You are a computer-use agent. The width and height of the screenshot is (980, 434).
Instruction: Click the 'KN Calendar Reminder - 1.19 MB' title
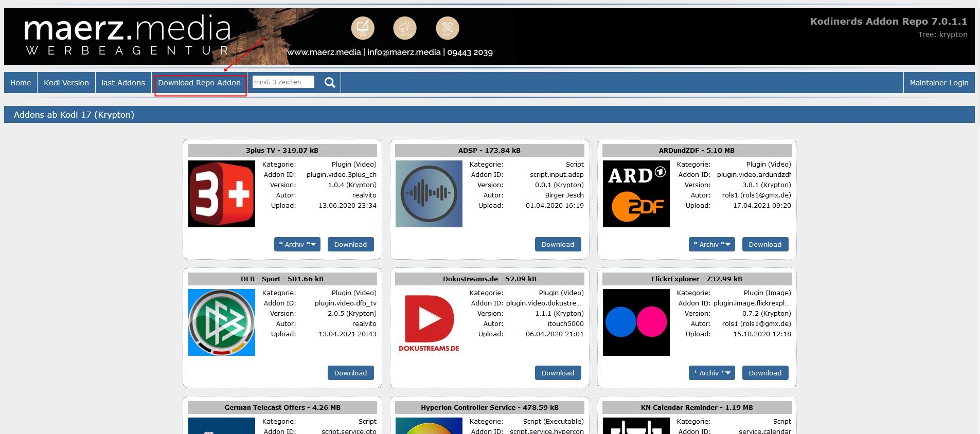point(697,407)
